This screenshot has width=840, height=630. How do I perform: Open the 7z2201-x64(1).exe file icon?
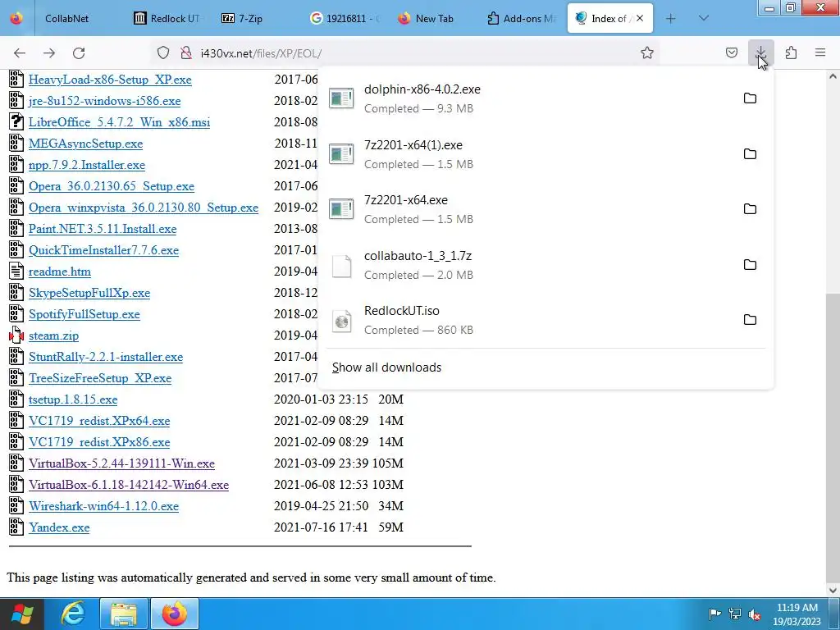click(341, 154)
